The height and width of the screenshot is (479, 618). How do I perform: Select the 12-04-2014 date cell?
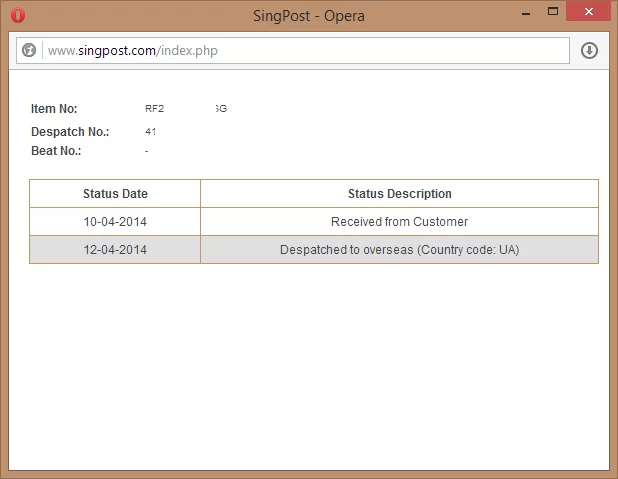(115, 250)
